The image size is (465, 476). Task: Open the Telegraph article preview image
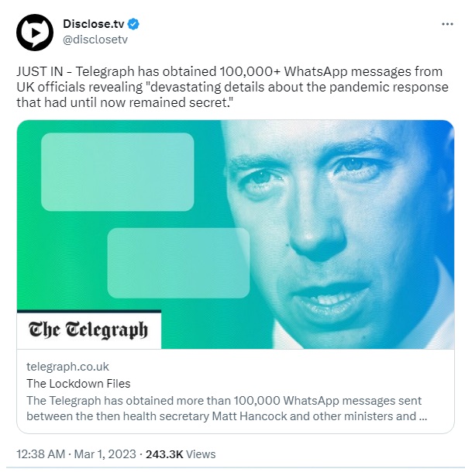click(236, 234)
